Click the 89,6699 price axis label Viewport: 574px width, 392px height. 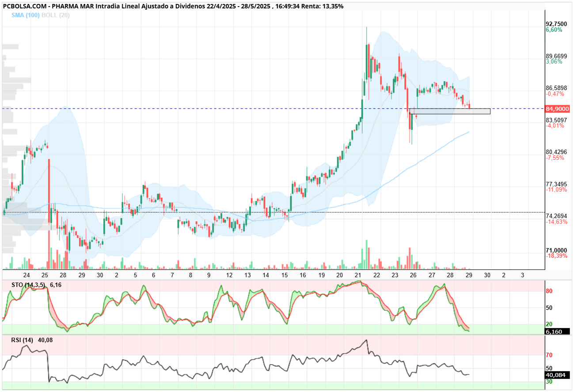coord(556,56)
